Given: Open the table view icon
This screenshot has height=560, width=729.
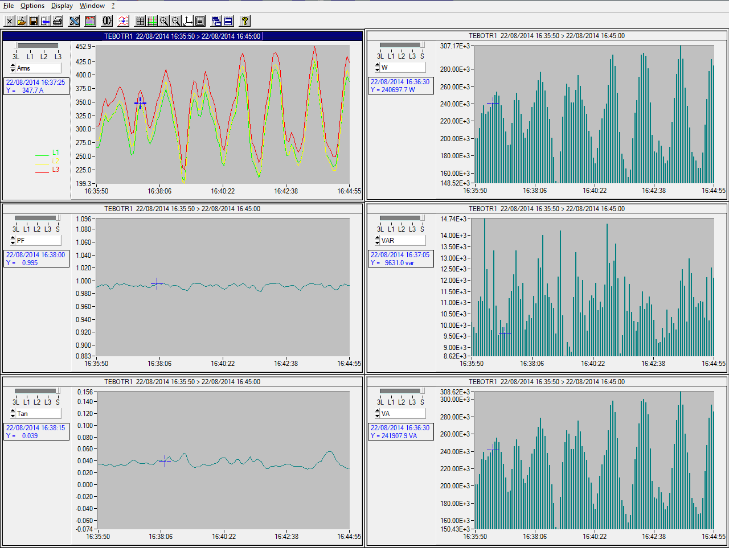Looking at the screenshot, I should point(140,21).
